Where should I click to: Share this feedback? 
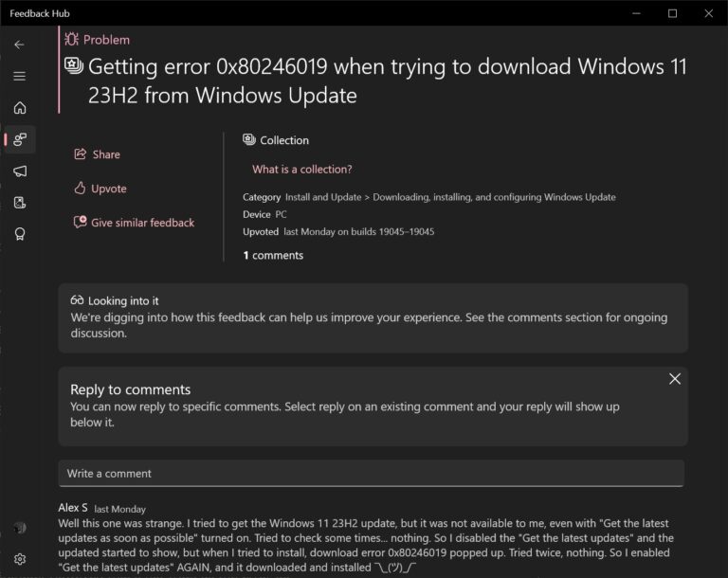[97, 154]
